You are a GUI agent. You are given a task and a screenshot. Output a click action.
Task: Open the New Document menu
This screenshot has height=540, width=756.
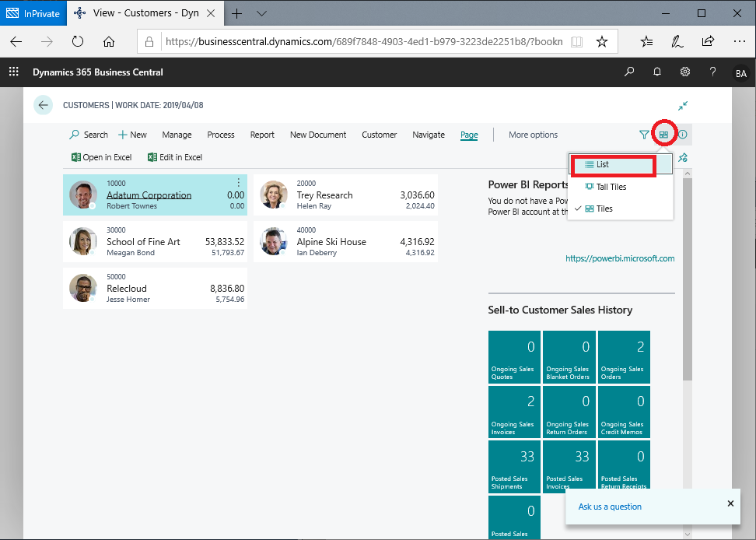tap(318, 135)
